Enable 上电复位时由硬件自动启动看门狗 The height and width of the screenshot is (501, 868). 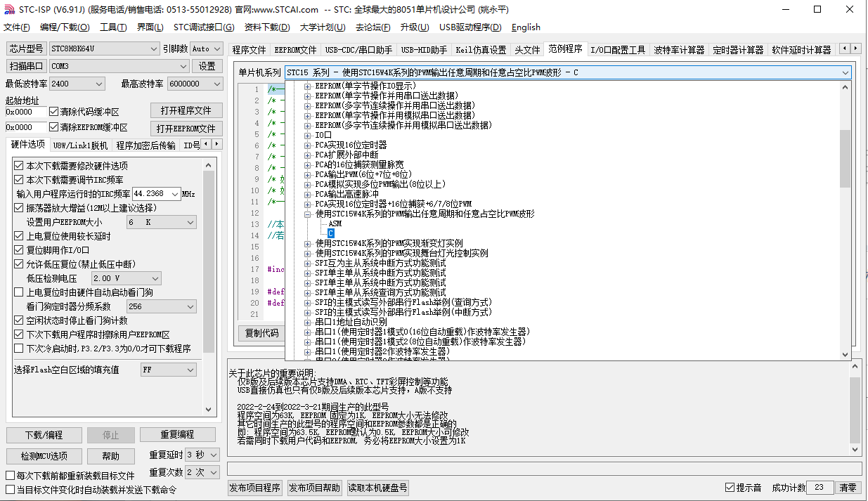point(19,292)
